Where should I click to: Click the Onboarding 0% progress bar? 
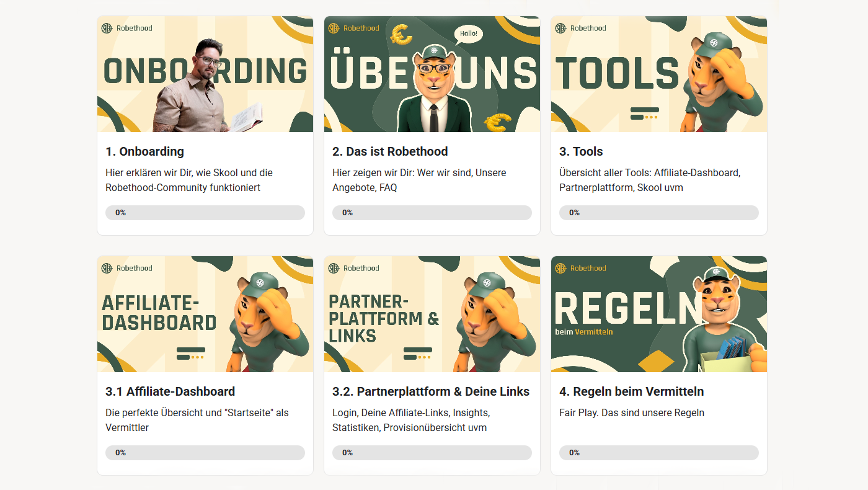tap(205, 213)
